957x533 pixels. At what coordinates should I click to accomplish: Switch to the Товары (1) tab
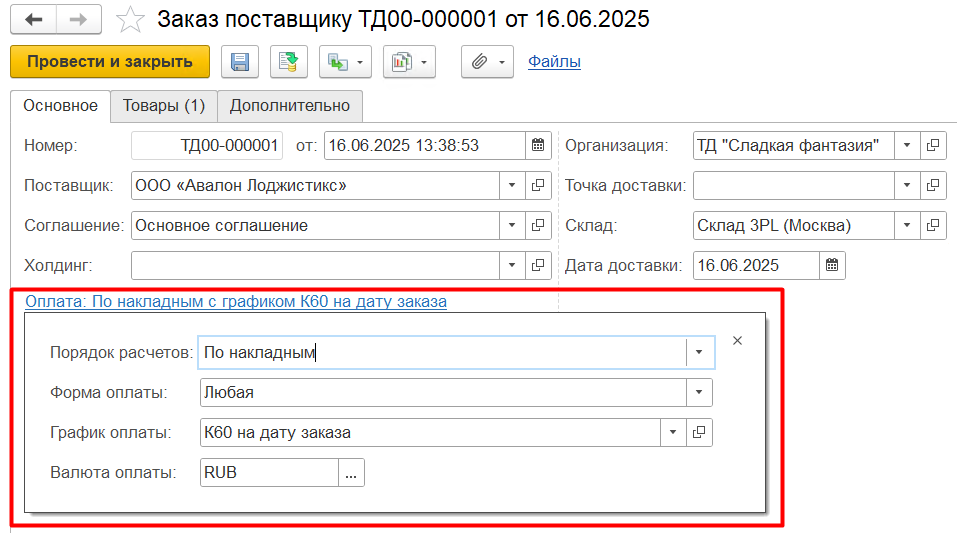163,105
